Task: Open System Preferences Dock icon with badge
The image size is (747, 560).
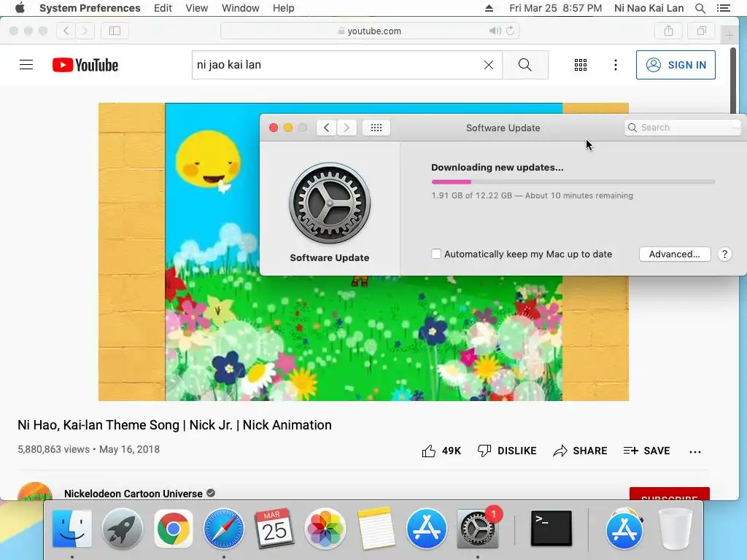Action: tap(477, 529)
